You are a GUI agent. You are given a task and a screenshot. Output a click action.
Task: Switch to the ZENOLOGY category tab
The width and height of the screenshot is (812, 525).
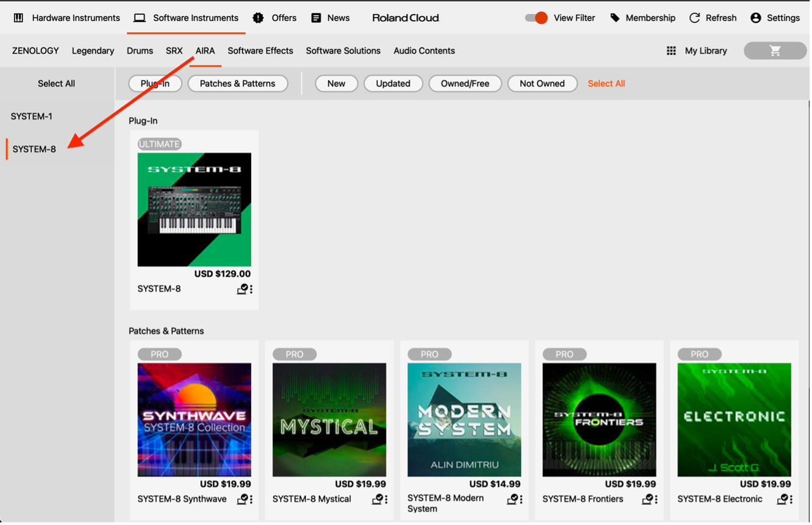tap(35, 51)
